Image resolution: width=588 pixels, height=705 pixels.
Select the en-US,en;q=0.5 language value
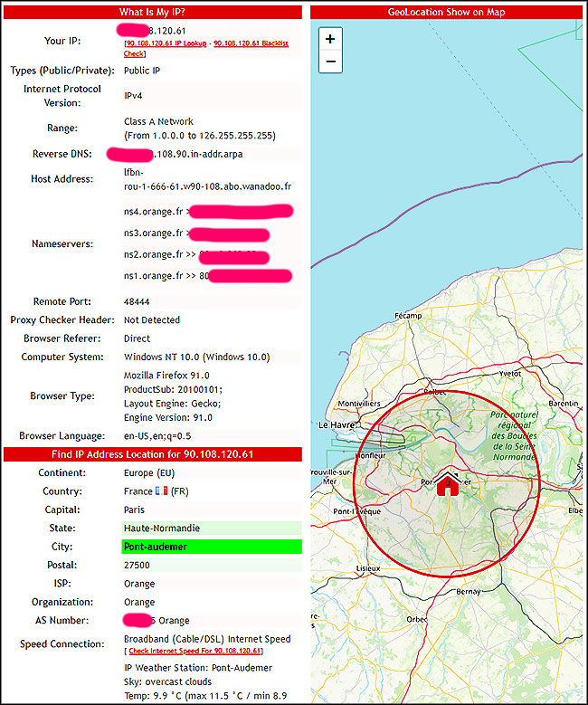157,436
